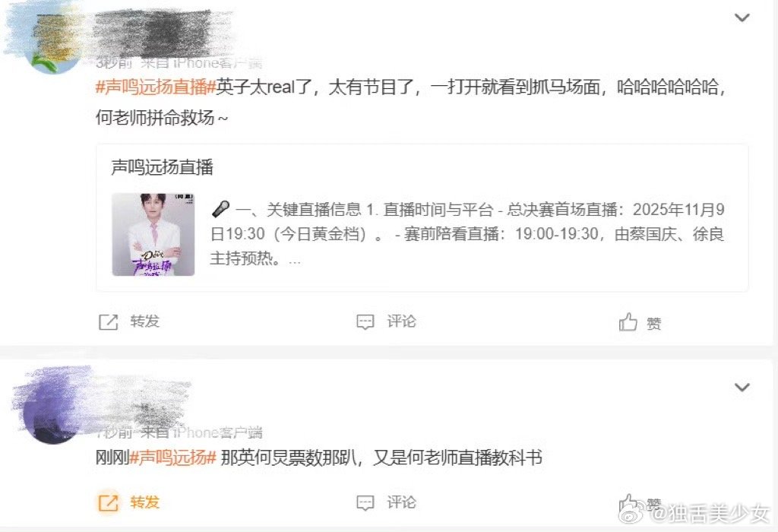Click the highlighted repost icon on second post
This screenshot has width=778, height=532.
point(108,502)
